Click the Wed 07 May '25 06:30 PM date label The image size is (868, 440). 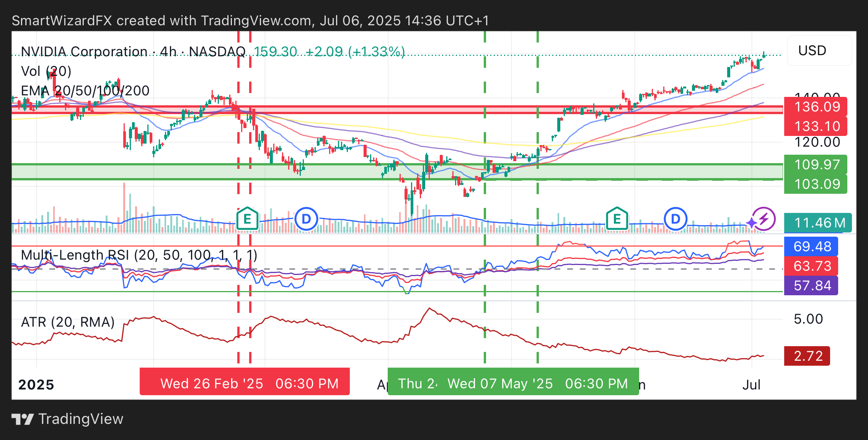point(538,383)
